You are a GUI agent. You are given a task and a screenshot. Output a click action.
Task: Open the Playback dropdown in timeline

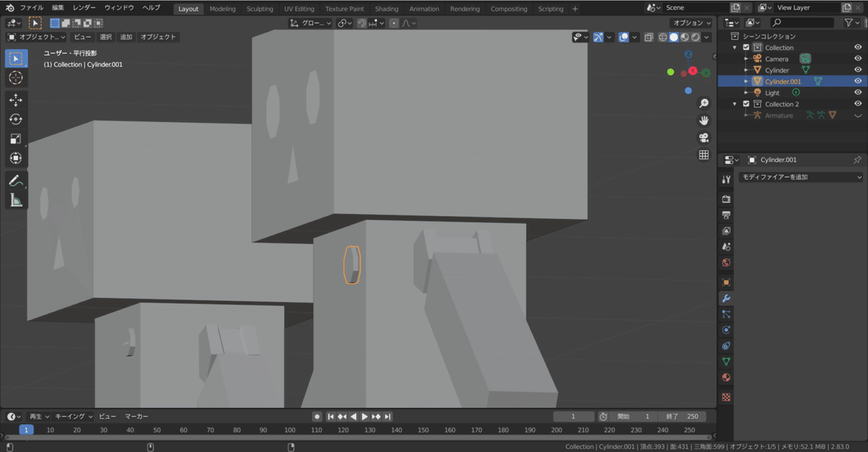(x=38, y=417)
